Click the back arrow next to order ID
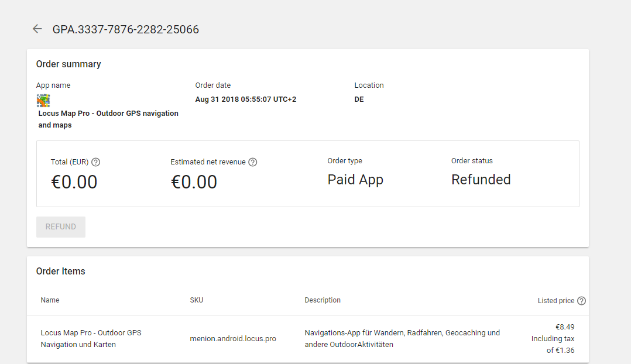The image size is (631, 364). click(x=37, y=29)
